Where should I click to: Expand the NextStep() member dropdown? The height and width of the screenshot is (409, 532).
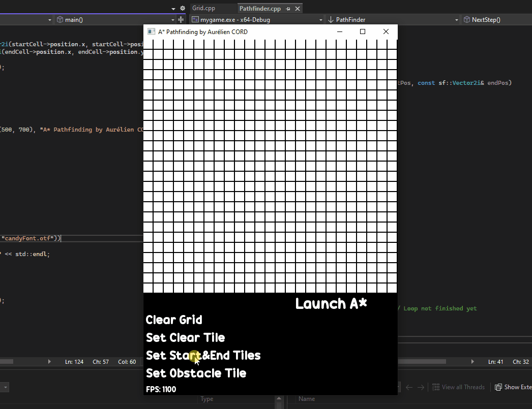[457, 20]
